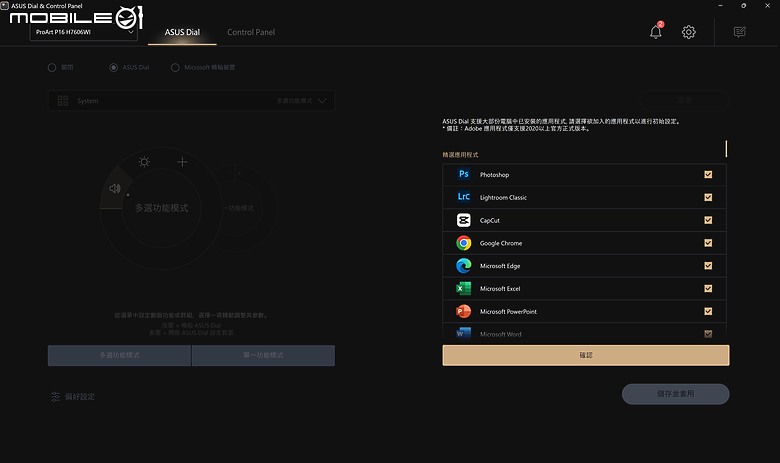This screenshot has height=463, width=780.
Task: Click the Google Chrome label text
Action: pyautogui.click(x=501, y=243)
